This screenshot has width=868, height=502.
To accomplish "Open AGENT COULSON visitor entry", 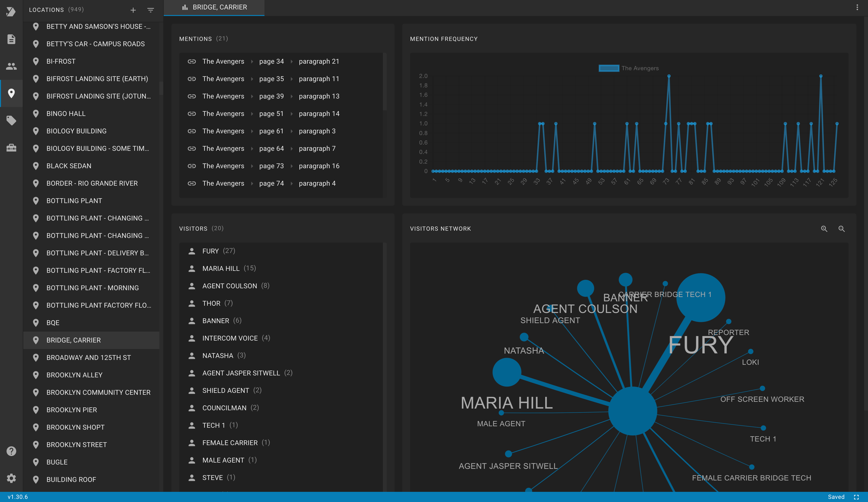I will pos(281,286).
